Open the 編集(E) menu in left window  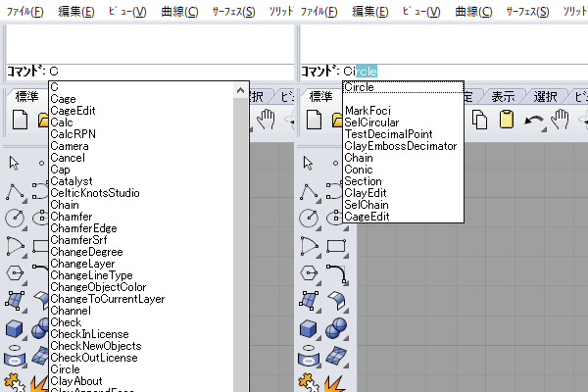pos(74,11)
